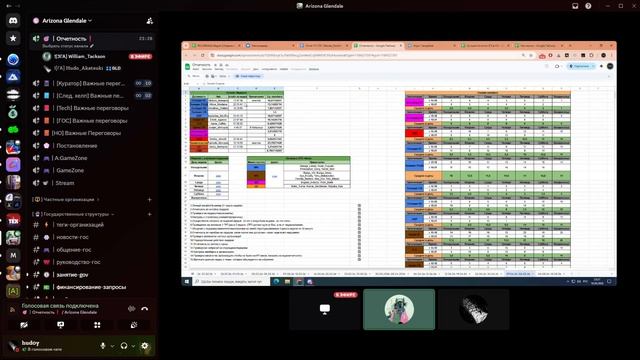The width and height of the screenshot is (640, 360).
Task: Open the общение-гос text channel
Action: click(x=74, y=249)
